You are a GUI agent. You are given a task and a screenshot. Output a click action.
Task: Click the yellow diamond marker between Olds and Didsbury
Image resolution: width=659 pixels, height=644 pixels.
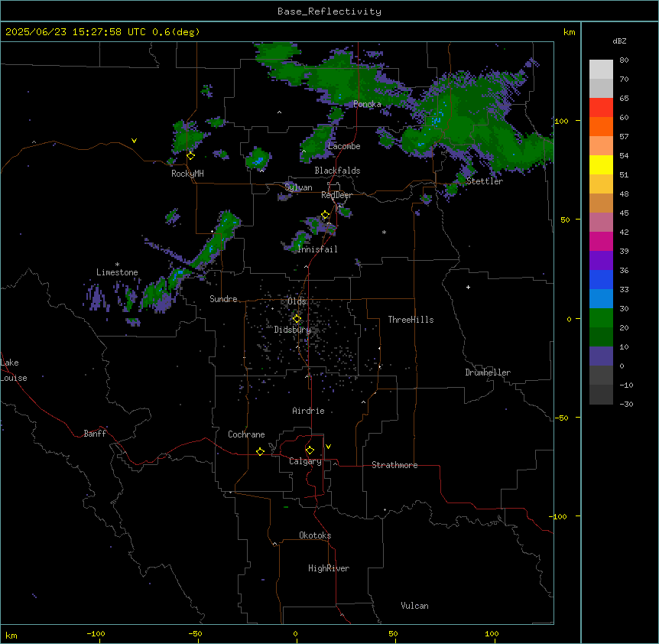click(x=297, y=319)
